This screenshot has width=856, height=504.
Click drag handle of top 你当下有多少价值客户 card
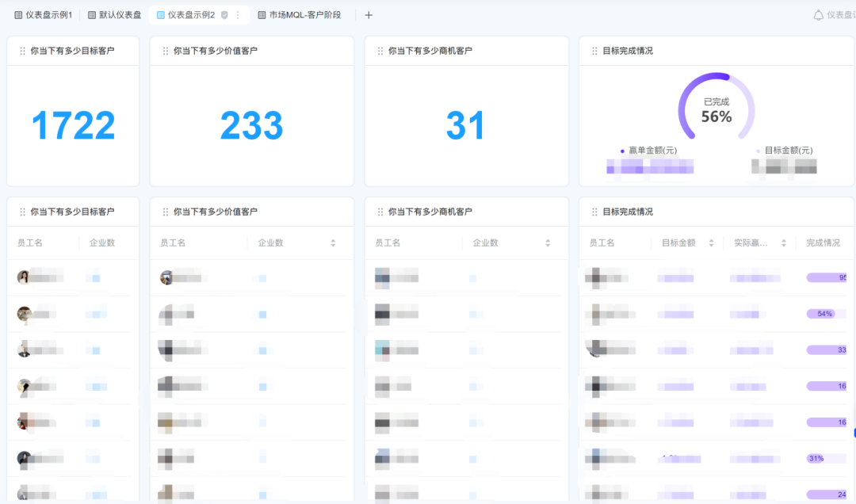pyautogui.click(x=165, y=51)
